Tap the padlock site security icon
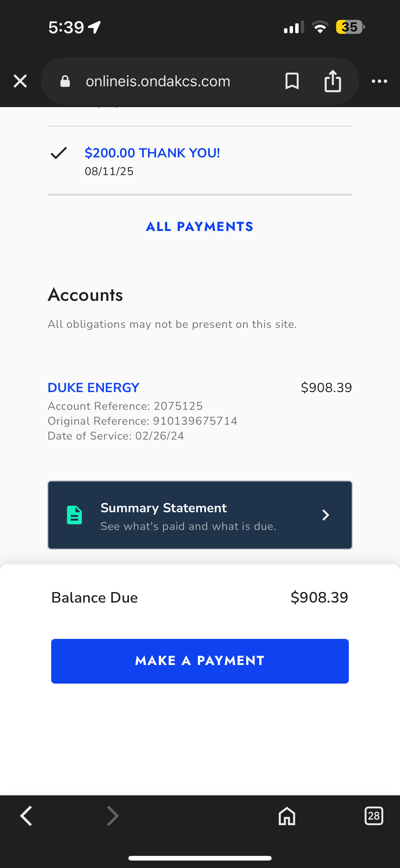Screen dimensions: 400x868 [65, 81]
